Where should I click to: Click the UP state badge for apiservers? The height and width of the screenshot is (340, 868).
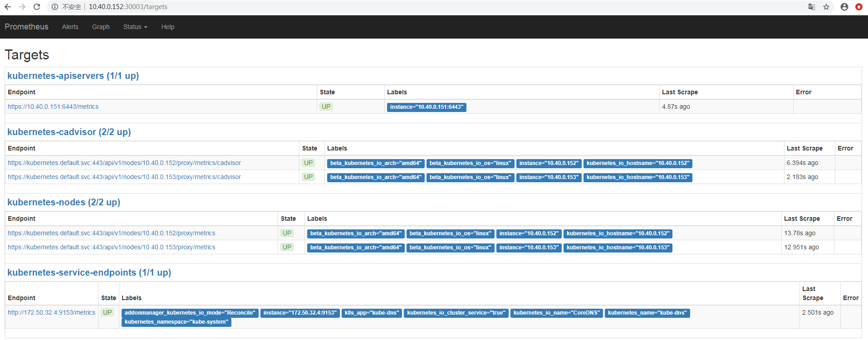326,107
